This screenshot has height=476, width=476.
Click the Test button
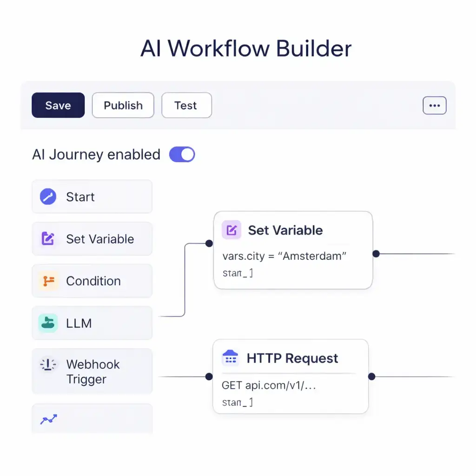pyautogui.click(x=186, y=106)
